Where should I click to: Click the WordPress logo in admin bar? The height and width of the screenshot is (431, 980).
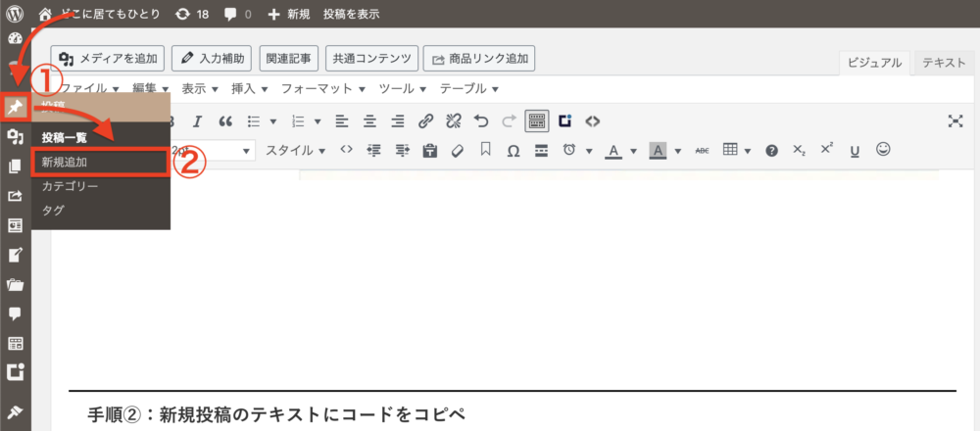tap(14, 13)
